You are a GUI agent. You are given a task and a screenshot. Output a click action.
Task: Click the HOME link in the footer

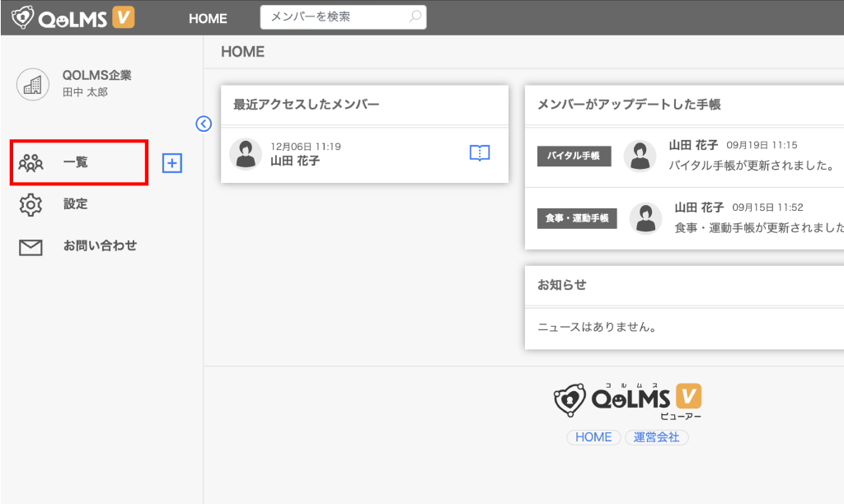(593, 437)
